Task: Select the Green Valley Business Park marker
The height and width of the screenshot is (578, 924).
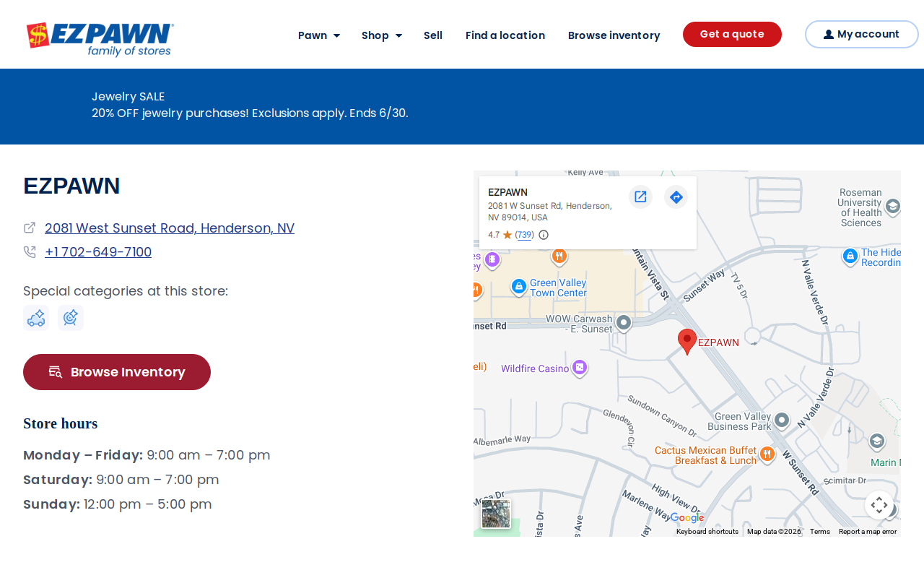Action: [781, 420]
